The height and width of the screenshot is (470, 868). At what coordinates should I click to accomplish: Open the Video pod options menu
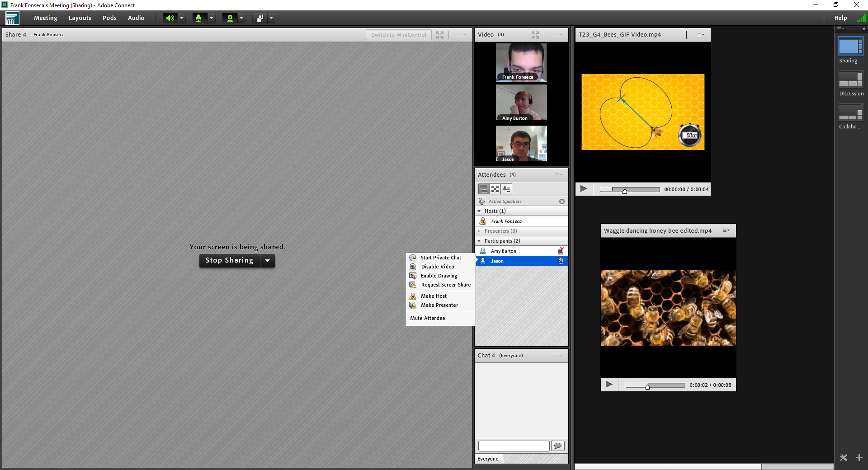(x=558, y=35)
